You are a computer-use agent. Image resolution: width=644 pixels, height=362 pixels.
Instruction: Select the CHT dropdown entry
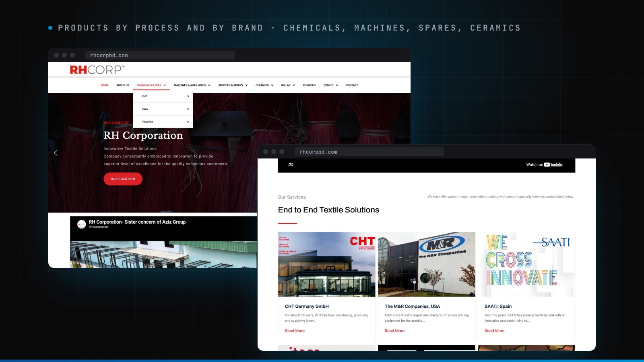click(x=163, y=97)
